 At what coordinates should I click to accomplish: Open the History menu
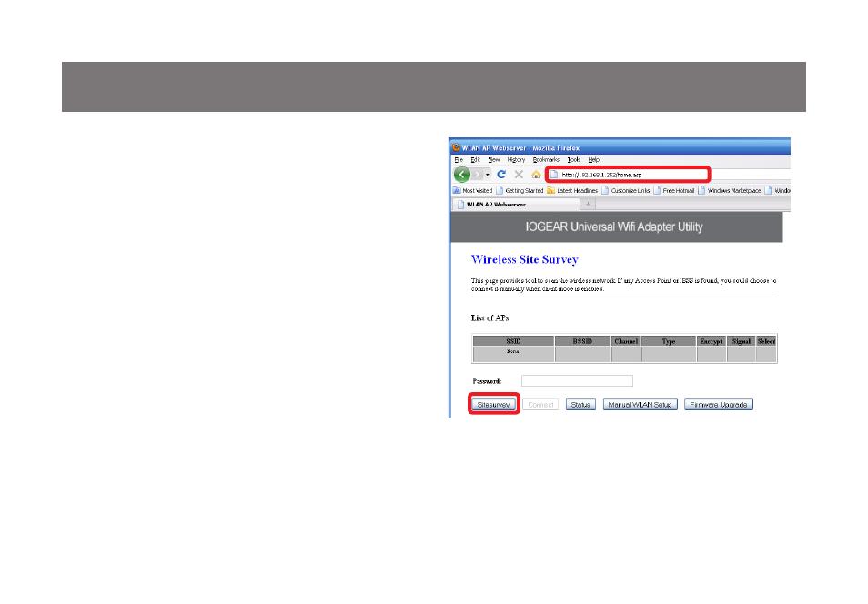pos(516,159)
